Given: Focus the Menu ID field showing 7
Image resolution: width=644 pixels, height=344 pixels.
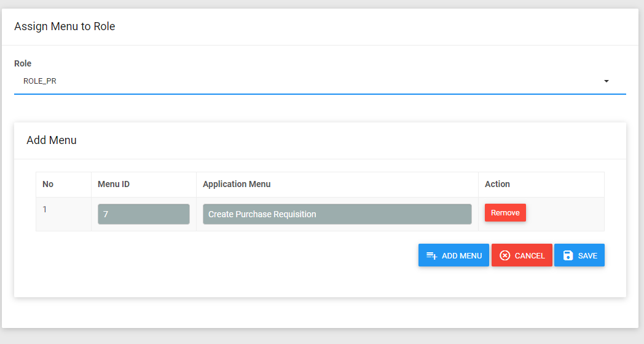Looking at the screenshot, I should click(144, 214).
